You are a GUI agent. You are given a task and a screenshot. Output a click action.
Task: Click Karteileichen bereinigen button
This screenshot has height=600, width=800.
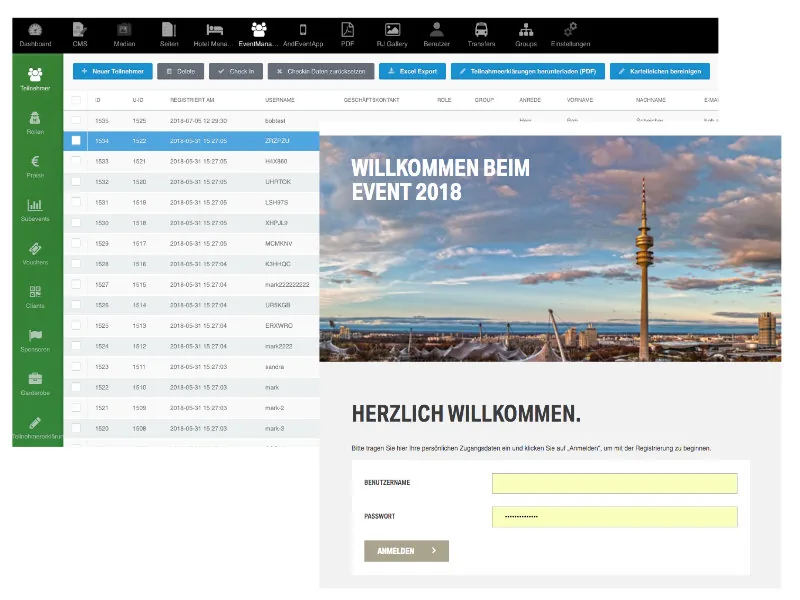click(x=660, y=71)
